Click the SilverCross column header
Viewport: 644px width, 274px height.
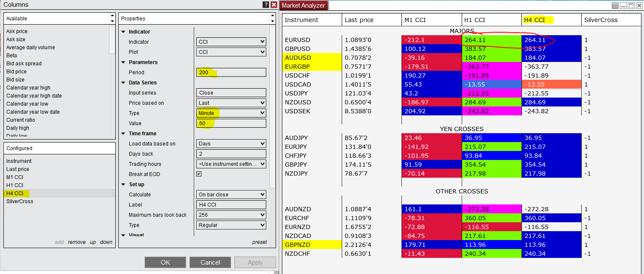tap(611, 20)
